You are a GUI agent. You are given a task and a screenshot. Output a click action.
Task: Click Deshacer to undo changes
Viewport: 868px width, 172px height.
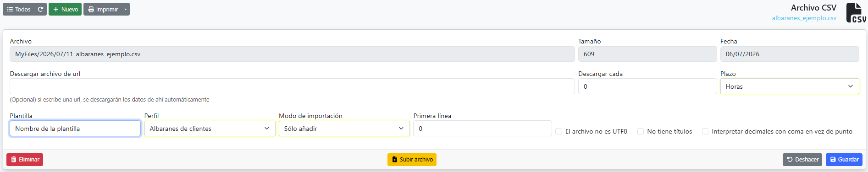pyautogui.click(x=802, y=160)
